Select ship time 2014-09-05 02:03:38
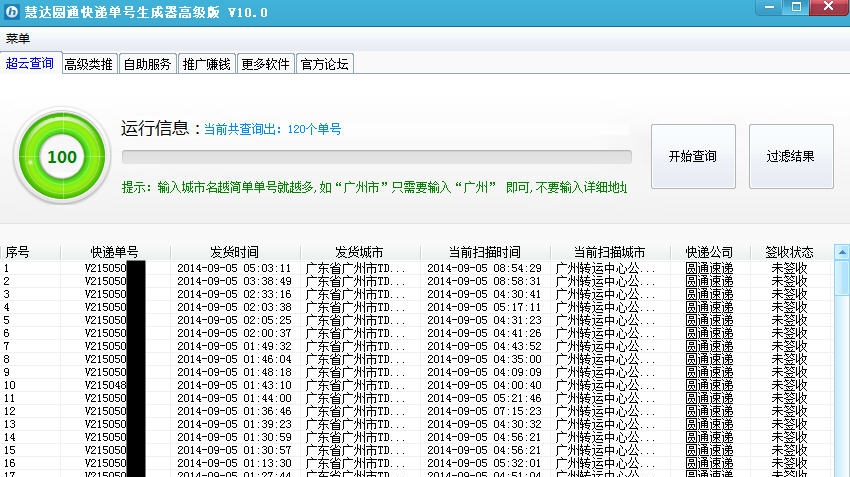 click(x=234, y=307)
